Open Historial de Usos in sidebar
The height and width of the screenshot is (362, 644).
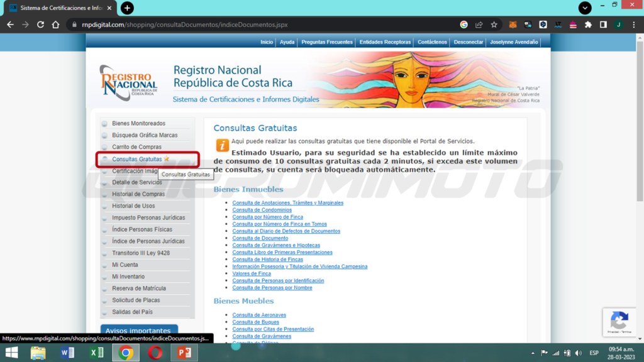pyautogui.click(x=133, y=206)
